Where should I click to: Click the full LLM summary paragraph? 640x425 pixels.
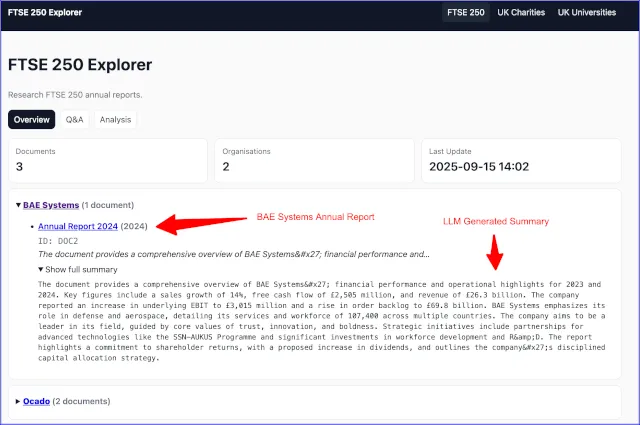point(322,321)
